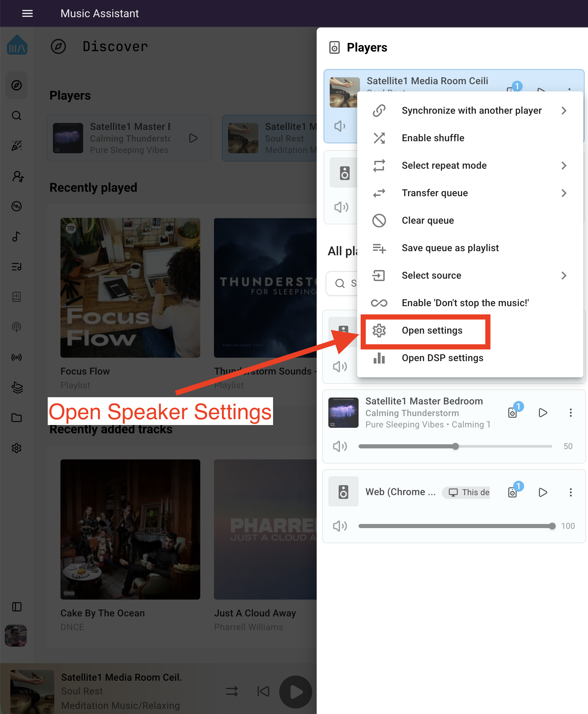Screen dimensions: 588x714
Task: Click the 'This de' device chip
Action: tap(466, 492)
